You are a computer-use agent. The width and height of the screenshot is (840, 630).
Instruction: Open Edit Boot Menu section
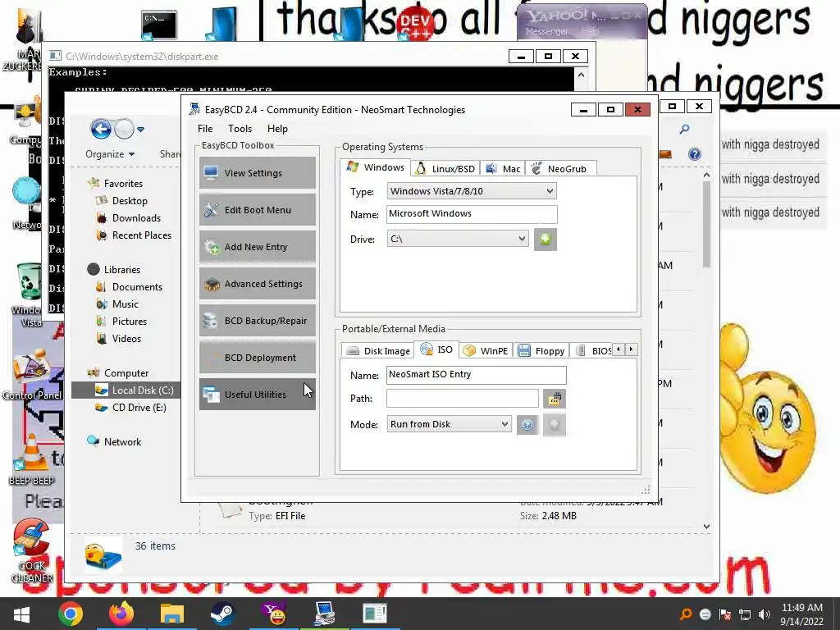[257, 209]
